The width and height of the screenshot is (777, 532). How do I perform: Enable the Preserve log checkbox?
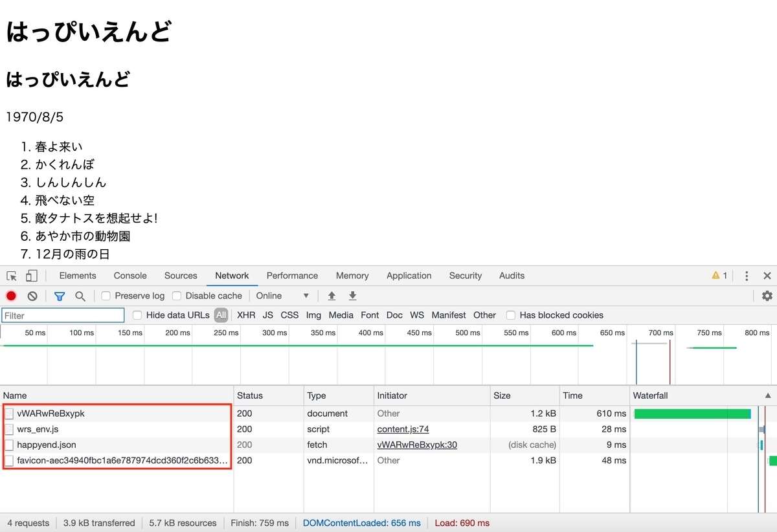106,296
